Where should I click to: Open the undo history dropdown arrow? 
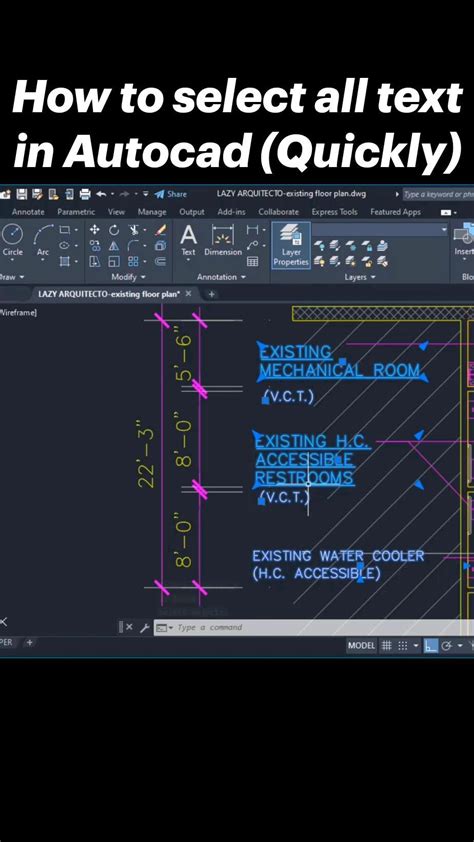pos(112,194)
